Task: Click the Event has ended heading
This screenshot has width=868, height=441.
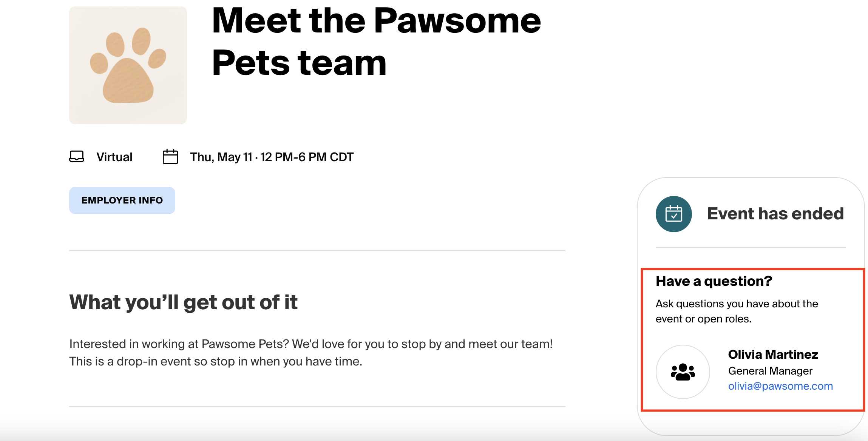Action: 775,214
